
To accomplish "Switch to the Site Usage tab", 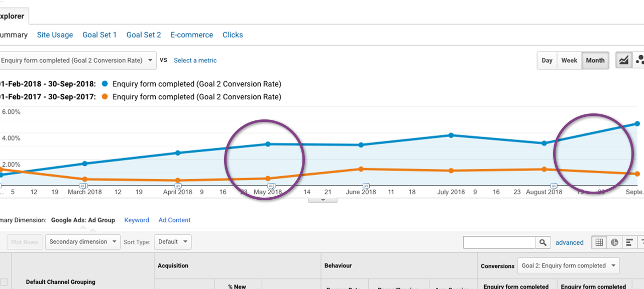I will pyautogui.click(x=55, y=35).
